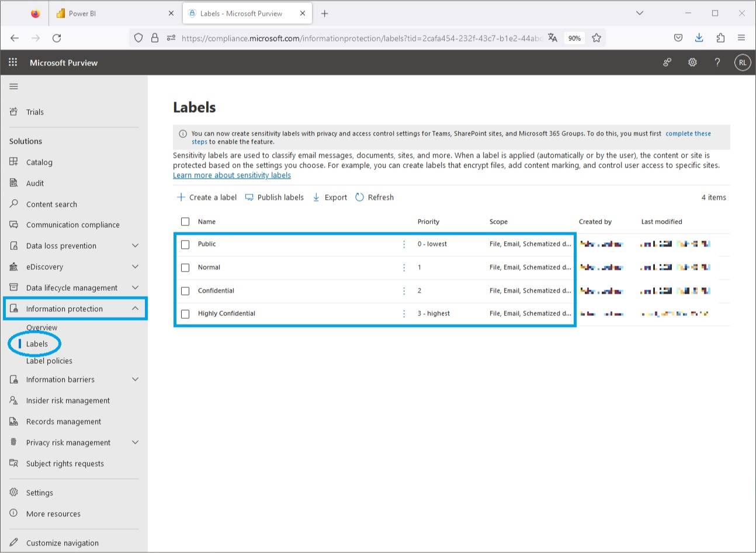Check the Highly Confidential label checkbox
This screenshot has width=756, height=553.
(x=185, y=314)
